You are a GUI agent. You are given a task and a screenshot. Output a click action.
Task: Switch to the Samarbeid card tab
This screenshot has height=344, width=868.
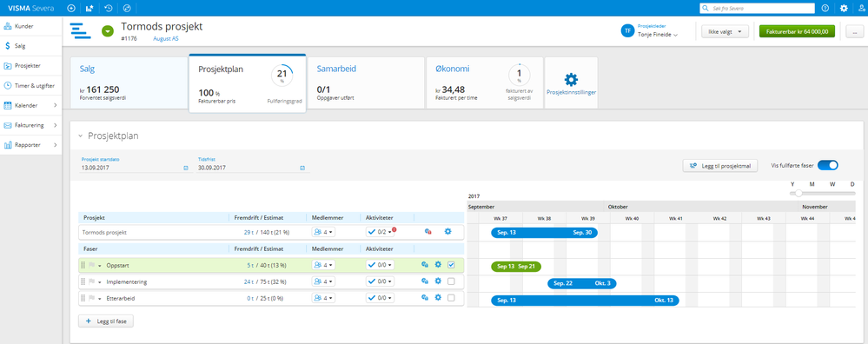(x=366, y=83)
